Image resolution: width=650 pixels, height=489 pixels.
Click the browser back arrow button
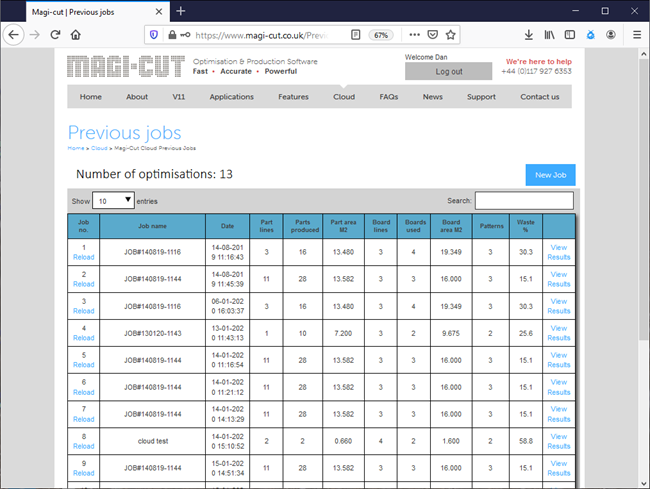pyautogui.click(x=14, y=34)
